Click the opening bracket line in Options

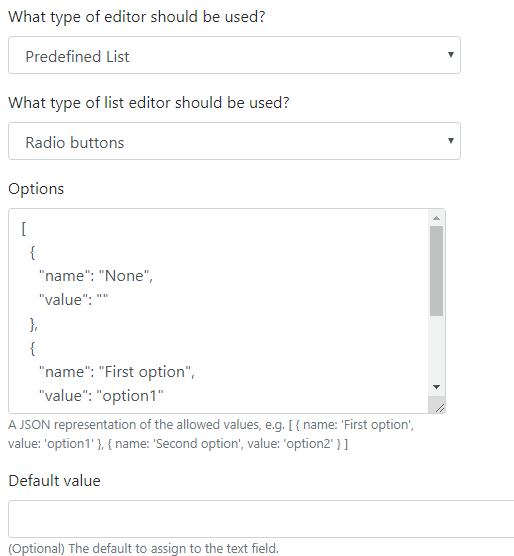click(24, 228)
